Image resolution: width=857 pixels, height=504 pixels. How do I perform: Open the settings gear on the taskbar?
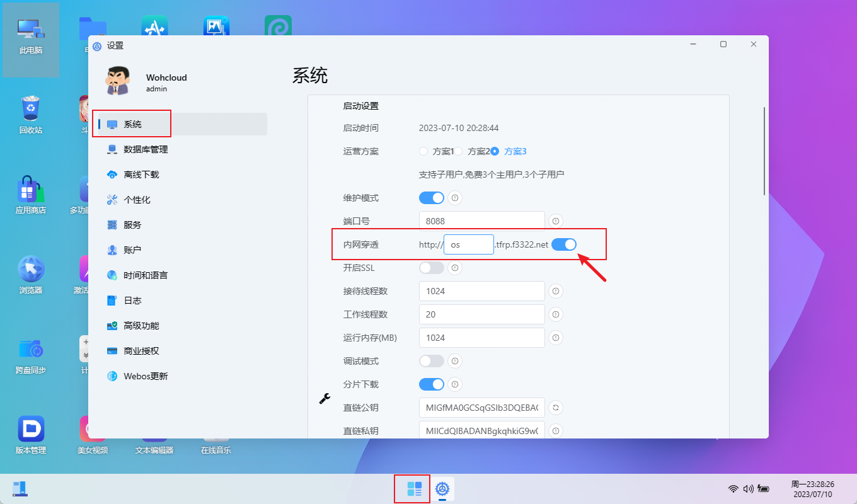pyautogui.click(x=442, y=489)
